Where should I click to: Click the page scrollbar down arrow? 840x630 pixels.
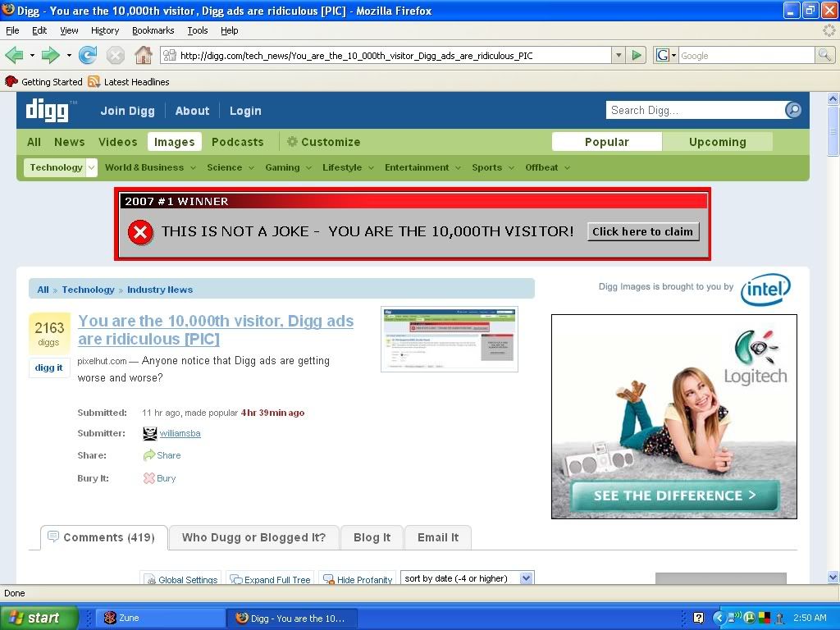pyautogui.click(x=833, y=577)
